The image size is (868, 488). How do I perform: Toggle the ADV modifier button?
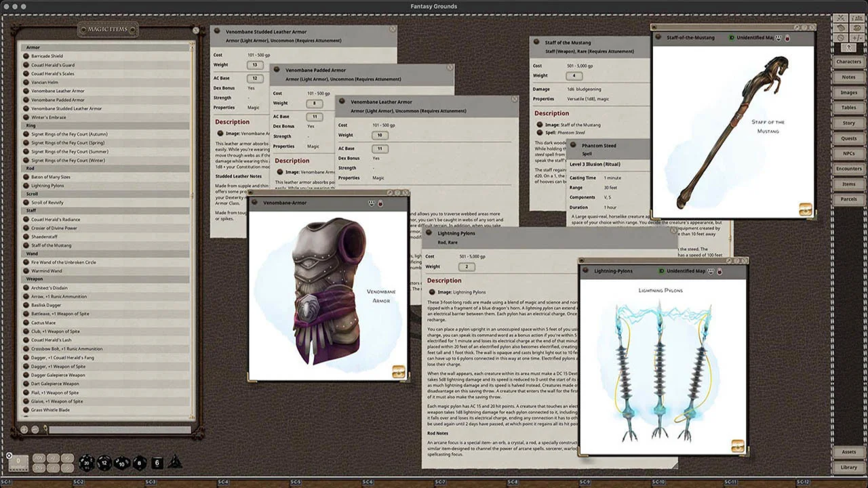coord(39,458)
